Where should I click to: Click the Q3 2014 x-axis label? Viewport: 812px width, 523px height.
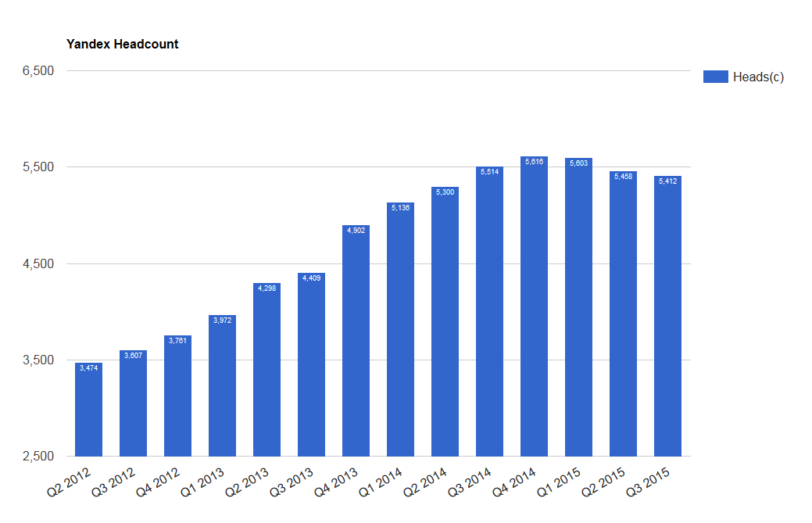[x=470, y=482]
